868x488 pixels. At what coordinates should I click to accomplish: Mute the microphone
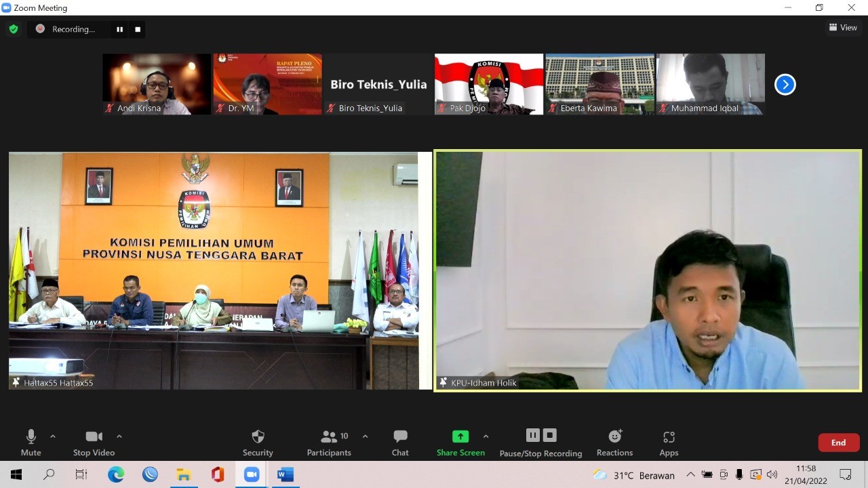click(31, 443)
